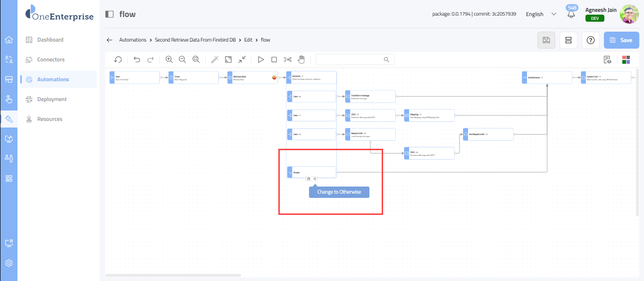Click the undo arrow in the toolbar
The image size is (644, 281).
pyautogui.click(x=137, y=60)
